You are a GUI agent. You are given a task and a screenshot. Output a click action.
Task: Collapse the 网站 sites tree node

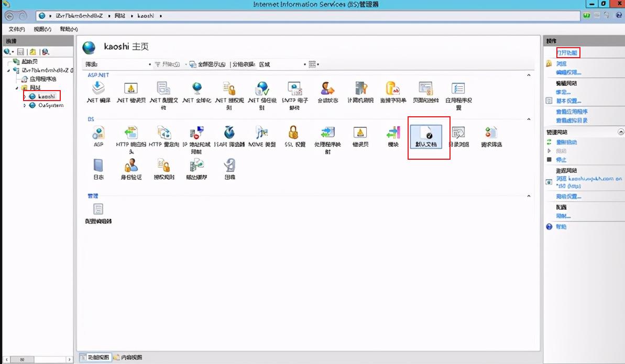(x=17, y=87)
